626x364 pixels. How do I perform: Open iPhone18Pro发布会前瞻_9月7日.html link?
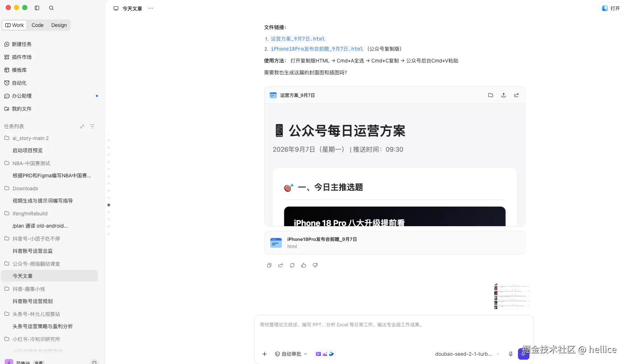click(317, 49)
